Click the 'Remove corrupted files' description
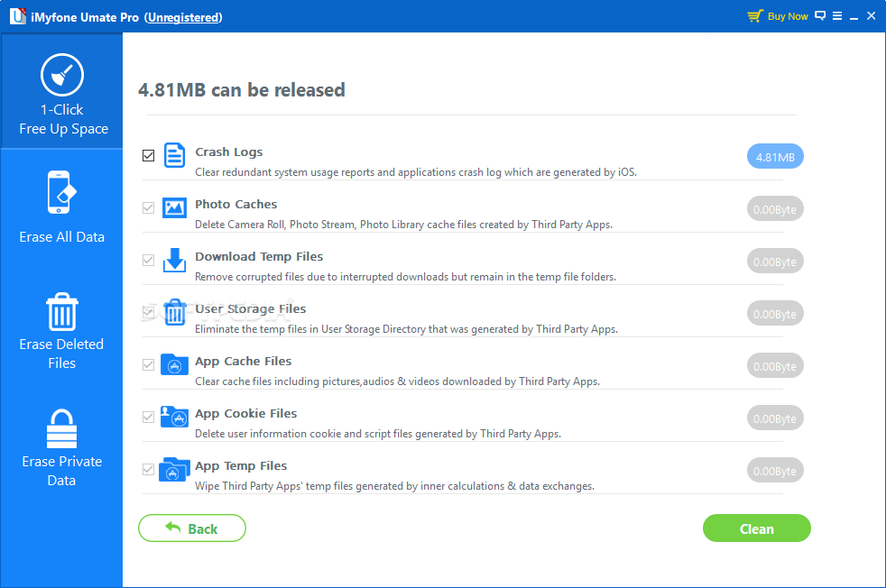This screenshot has width=886, height=588. tap(406, 277)
